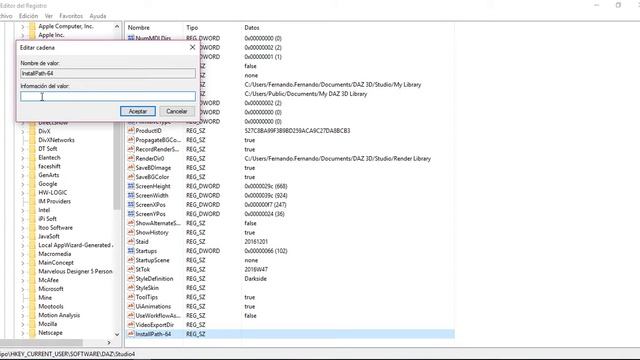Image resolution: width=640 pixels, height=360 pixels.
Task: Click the Intel folder icon in tree
Action: (x=33, y=210)
